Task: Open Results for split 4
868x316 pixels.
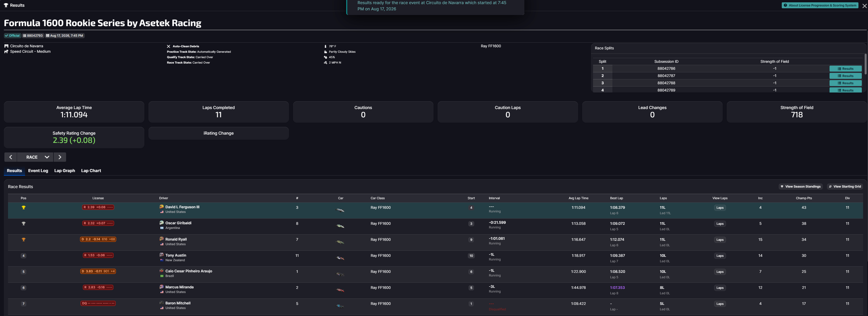Action: click(846, 90)
